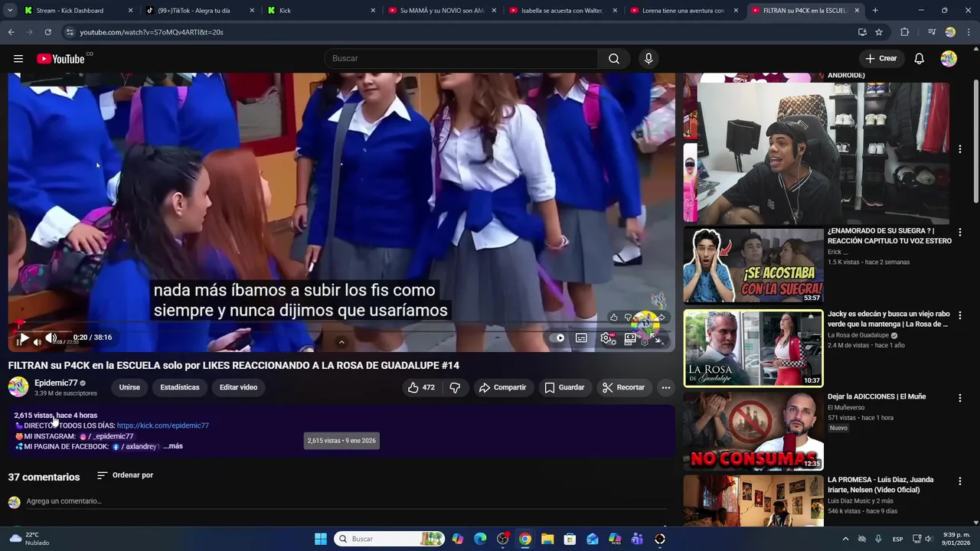Image resolution: width=980 pixels, height=551 pixels.
Task: Switch to TikTok - Alegra tu día tab
Action: click(x=199, y=11)
